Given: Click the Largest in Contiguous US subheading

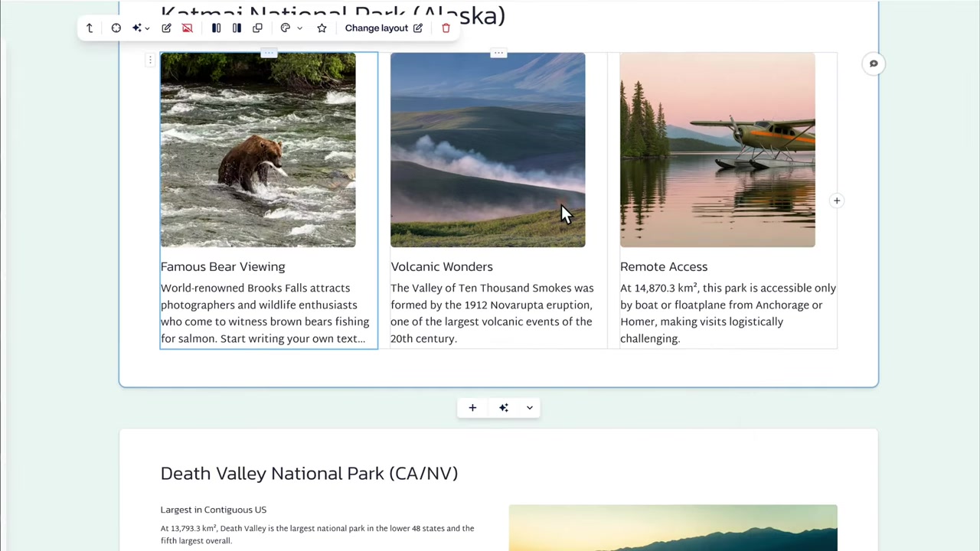Looking at the screenshot, I should [214, 510].
